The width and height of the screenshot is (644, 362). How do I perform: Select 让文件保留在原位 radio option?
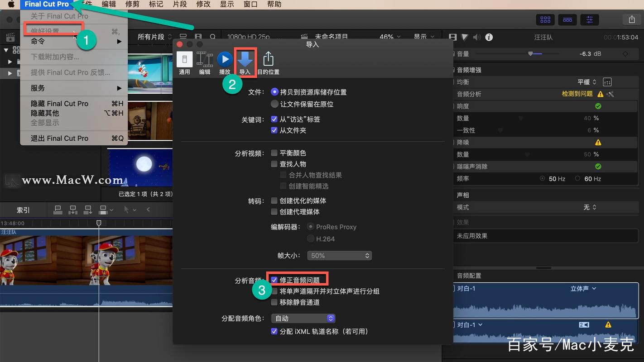[x=274, y=104]
